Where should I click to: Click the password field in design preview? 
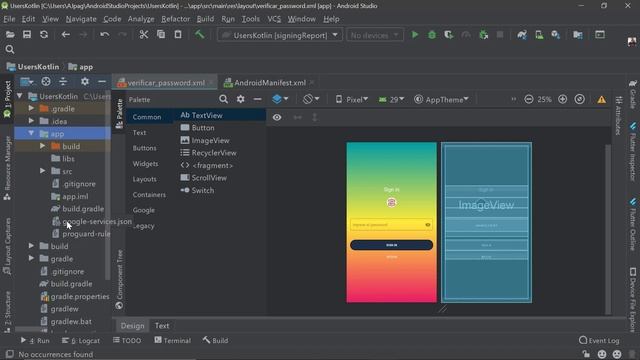391,224
